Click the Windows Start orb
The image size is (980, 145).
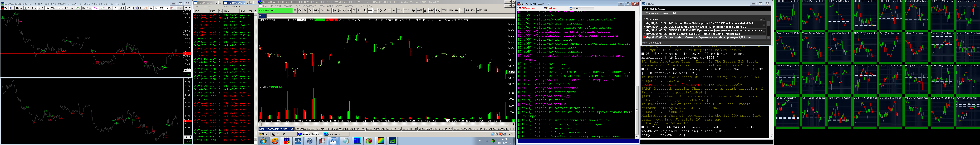263,141
